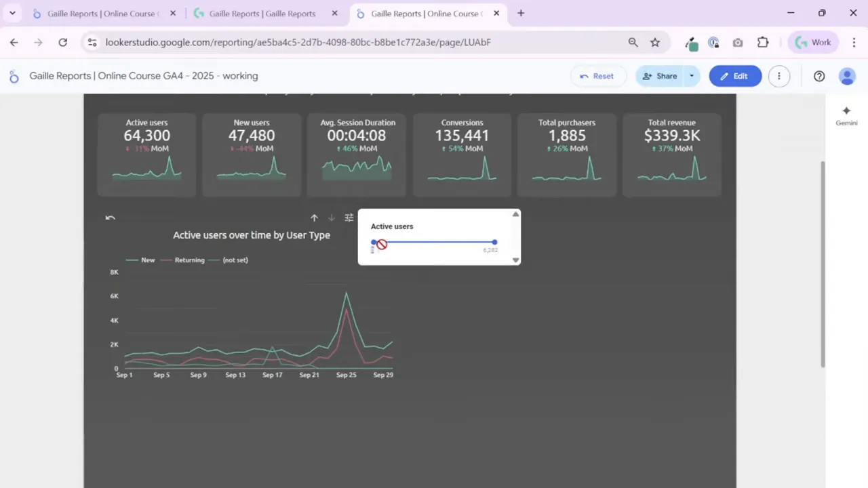This screenshot has height=488, width=868.
Task: Select the descending sort arrow on the chart
Action: point(331,218)
